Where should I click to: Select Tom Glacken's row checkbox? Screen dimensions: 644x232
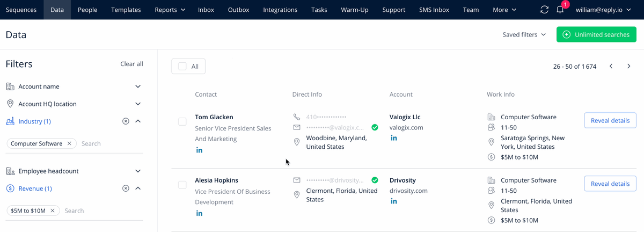click(182, 121)
